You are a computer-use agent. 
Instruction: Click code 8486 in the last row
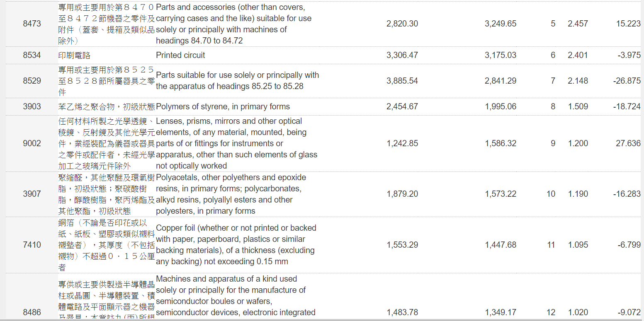32,312
